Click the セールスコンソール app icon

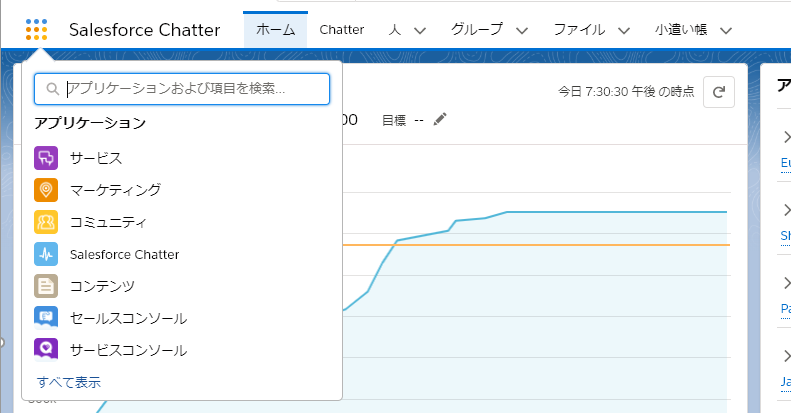click(46, 318)
